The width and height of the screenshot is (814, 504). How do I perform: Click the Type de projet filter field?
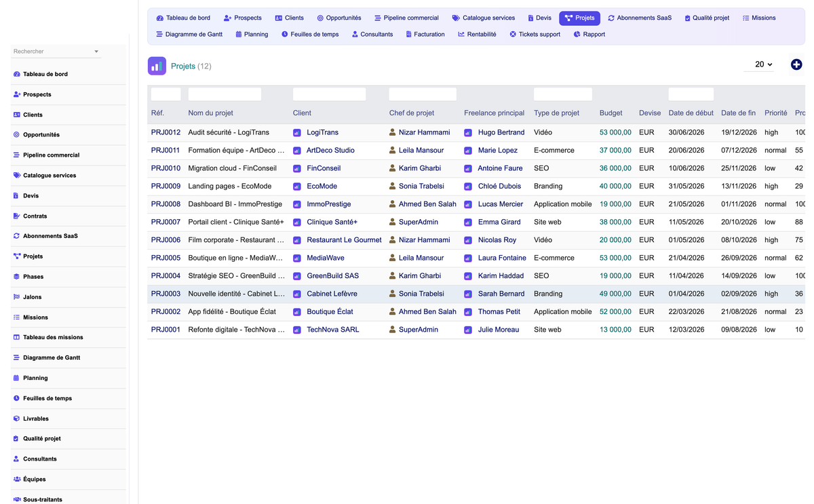[x=563, y=94]
